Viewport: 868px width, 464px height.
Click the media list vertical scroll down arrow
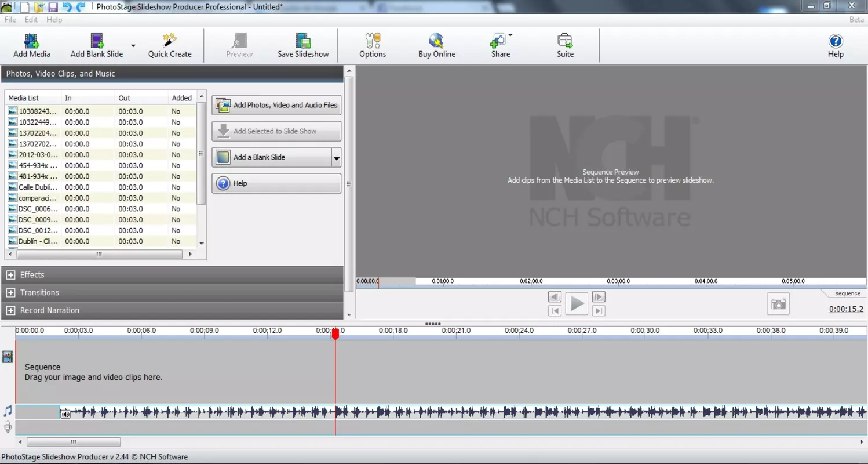202,244
